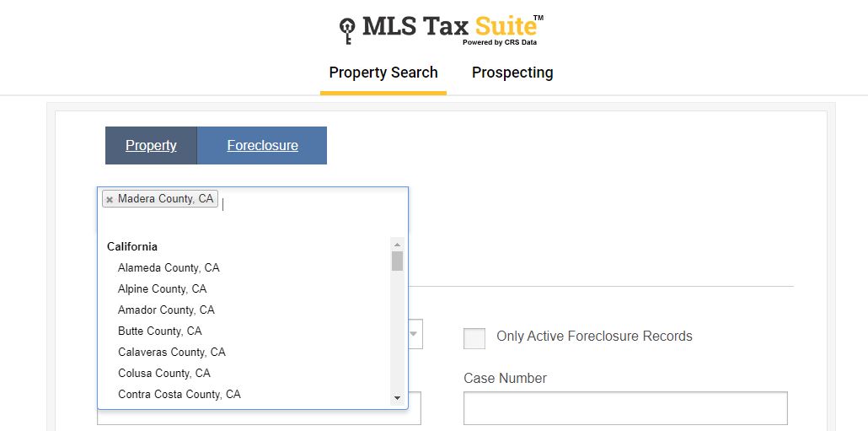Pick Amador County, CA option
This screenshot has width=868, height=431.
(166, 310)
